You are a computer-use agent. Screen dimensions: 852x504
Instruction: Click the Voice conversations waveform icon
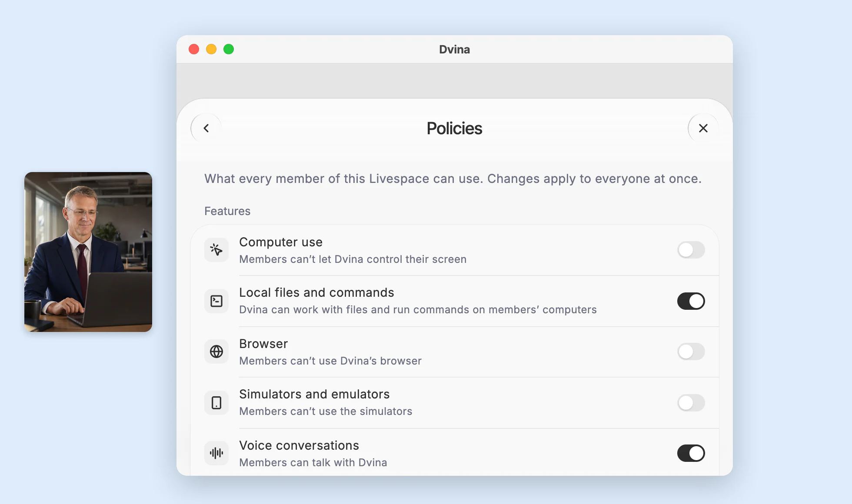click(x=216, y=453)
